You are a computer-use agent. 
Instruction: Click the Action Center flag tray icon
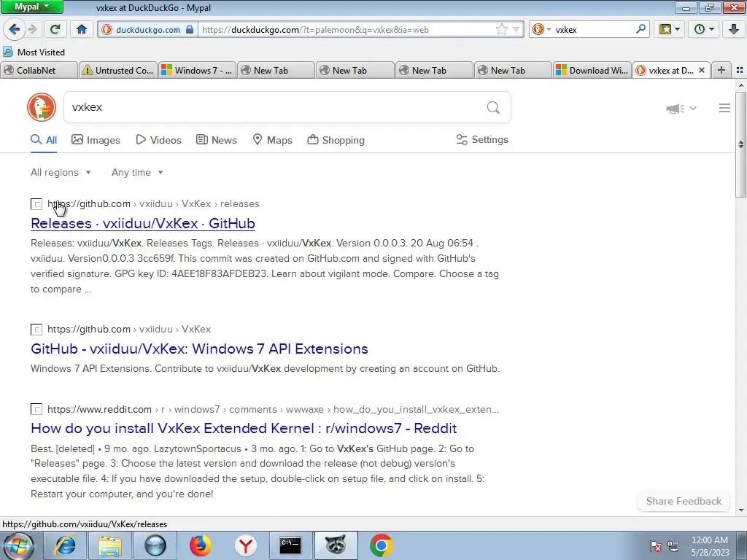click(x=656, y=546)
